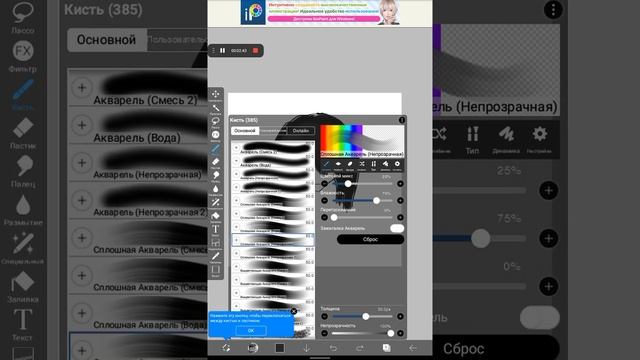This screenshot has height=360, width=640.
Task: Select the highlighted Сплошная Акварель brush row
Action: pos(273,240)
